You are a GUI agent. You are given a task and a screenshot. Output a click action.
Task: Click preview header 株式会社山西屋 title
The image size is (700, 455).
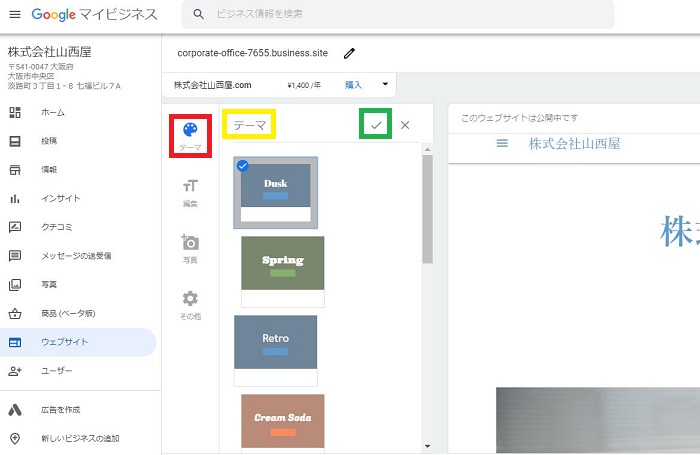click(575, 144)
